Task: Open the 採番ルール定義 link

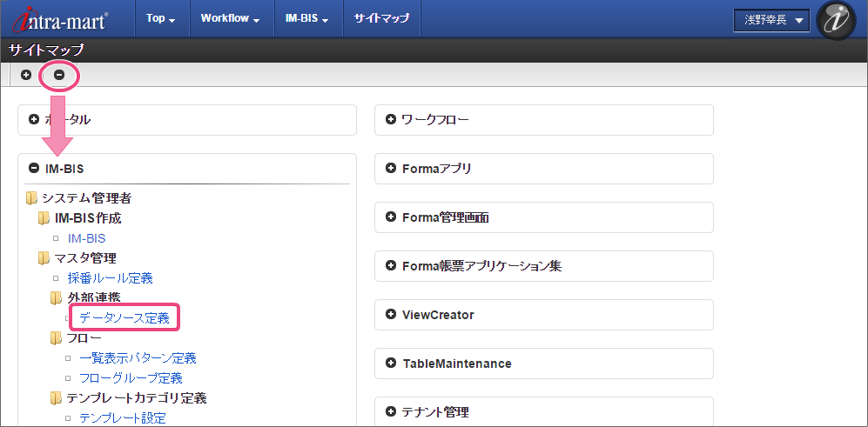Action: pos(111,278)
